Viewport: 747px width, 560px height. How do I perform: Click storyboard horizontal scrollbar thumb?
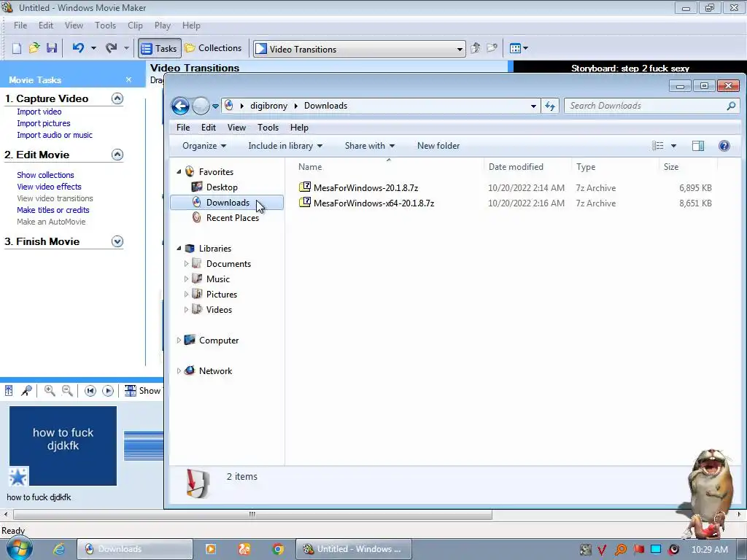click(252, 515)
